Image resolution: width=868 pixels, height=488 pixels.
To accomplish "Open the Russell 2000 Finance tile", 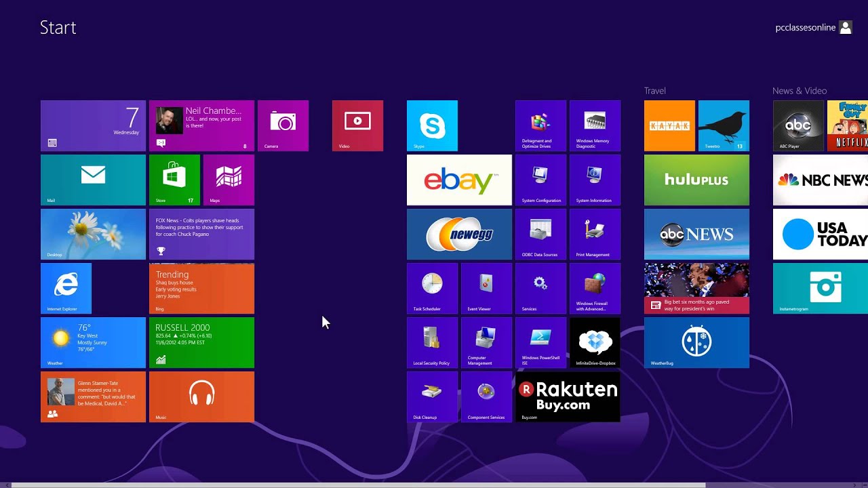I will click(x=201, y=342).
